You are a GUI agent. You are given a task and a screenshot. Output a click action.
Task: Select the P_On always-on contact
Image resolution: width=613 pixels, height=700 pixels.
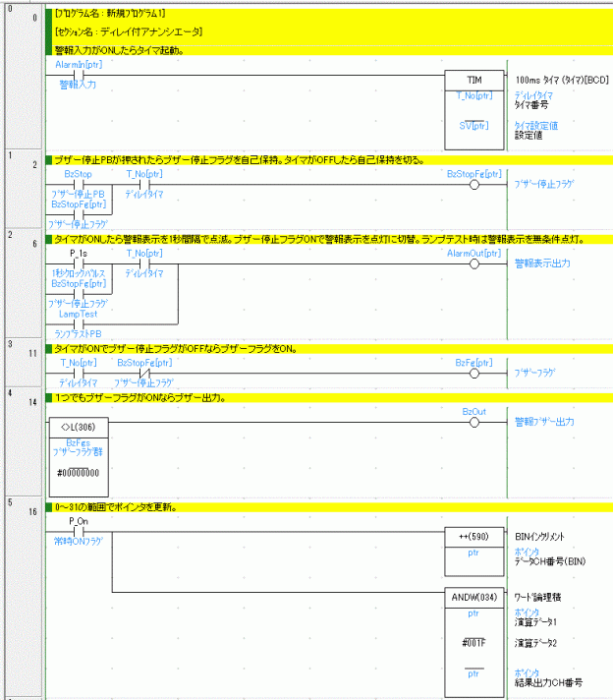click(x=79, y=532)
